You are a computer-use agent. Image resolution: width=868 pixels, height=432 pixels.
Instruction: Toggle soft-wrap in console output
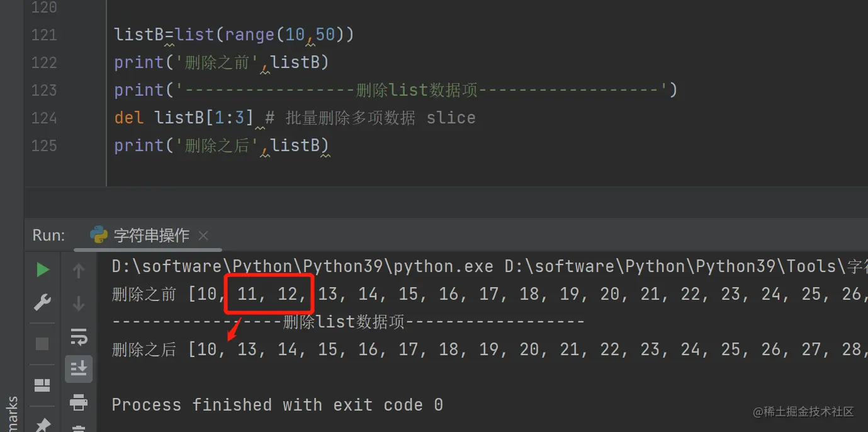(x=79, y=337)
